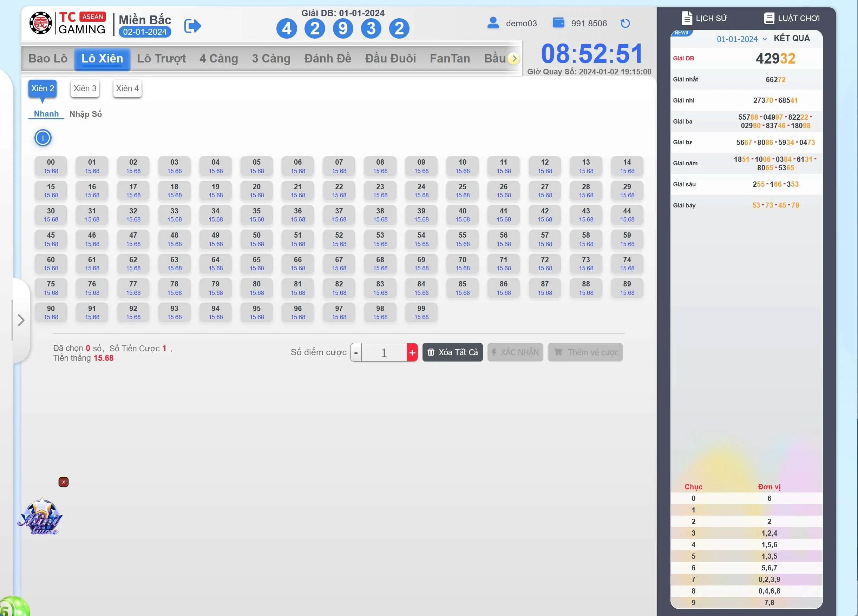Click the Xóa Tất Cả button
The image size is (858, 616).
(452, 352)
